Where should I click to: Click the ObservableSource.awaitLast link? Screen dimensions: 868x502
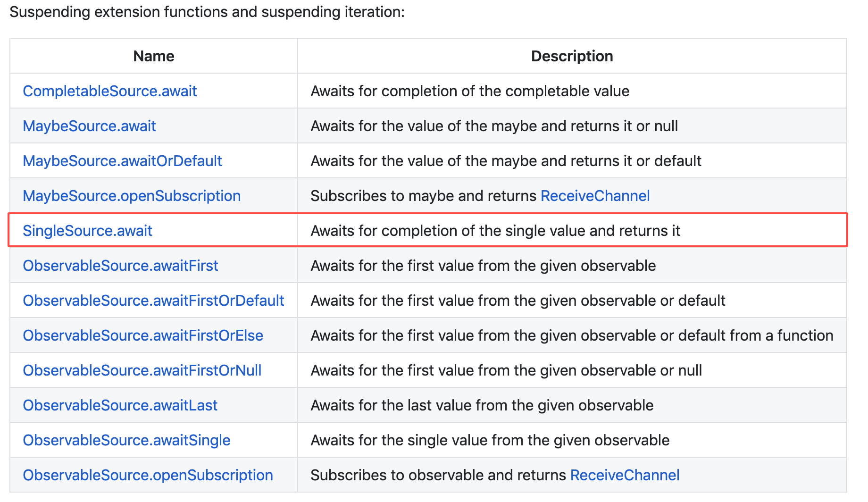(x=120, y=405)
